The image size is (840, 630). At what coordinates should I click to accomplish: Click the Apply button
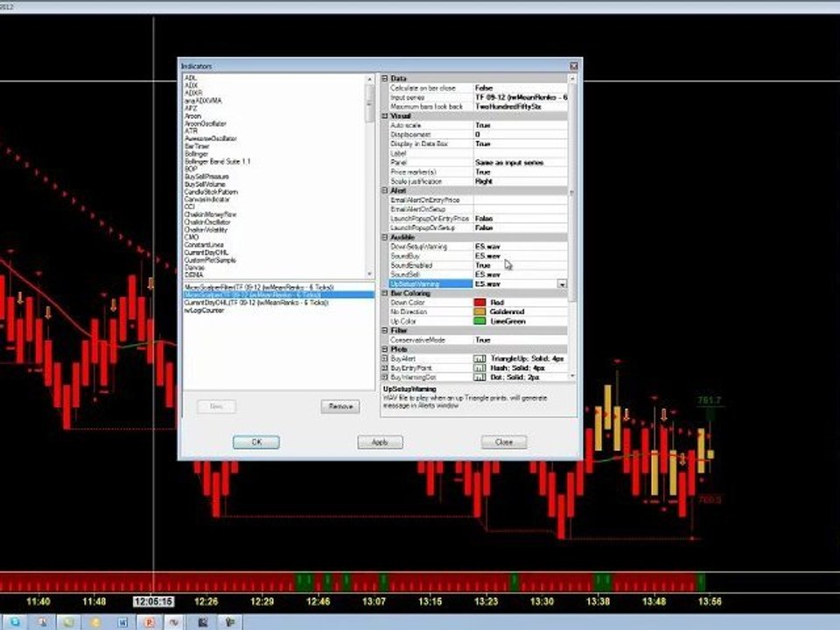tap(380, 442)
